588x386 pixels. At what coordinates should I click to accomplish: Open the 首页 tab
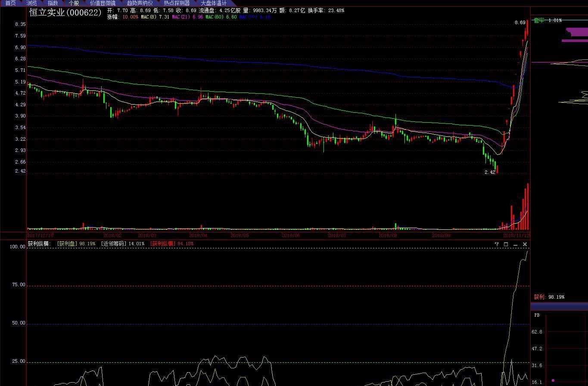(10, 3)
